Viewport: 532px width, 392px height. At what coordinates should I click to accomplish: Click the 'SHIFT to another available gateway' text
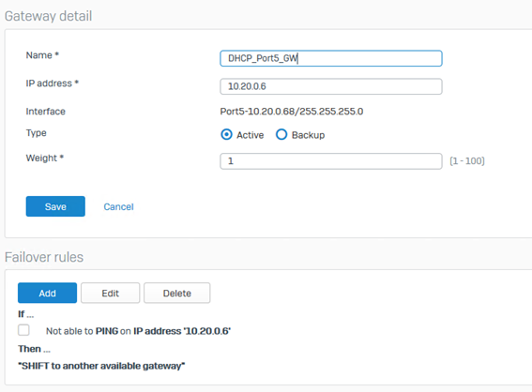click(x=101, y=366)
